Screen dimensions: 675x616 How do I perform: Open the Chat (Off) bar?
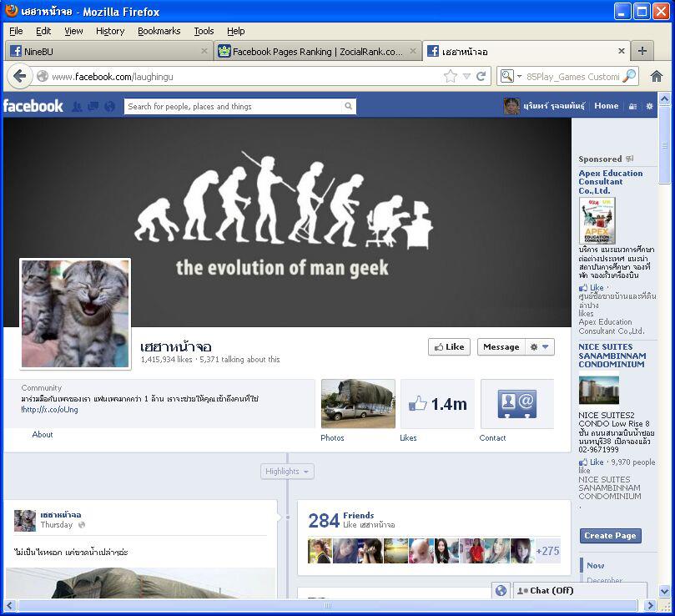point(580,590)
